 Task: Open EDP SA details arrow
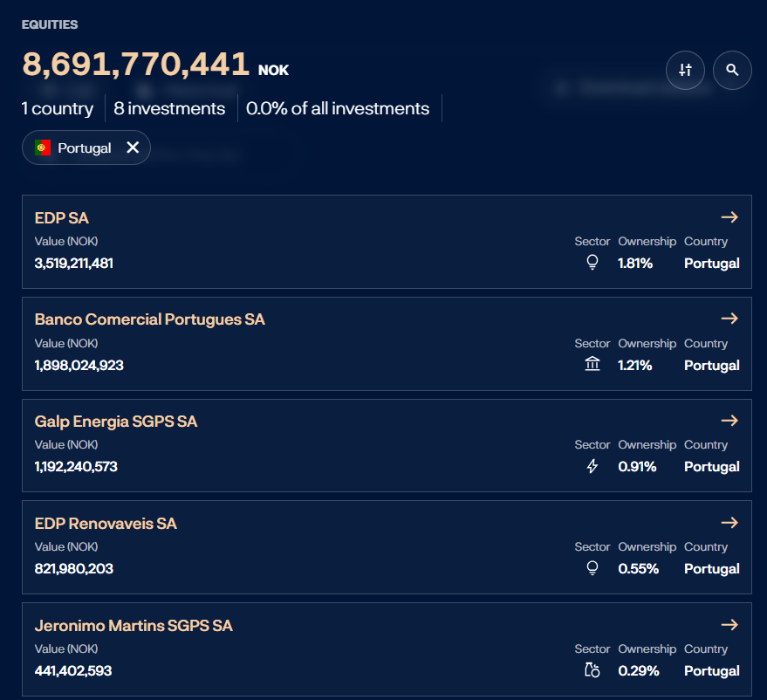tap(729, 216)
